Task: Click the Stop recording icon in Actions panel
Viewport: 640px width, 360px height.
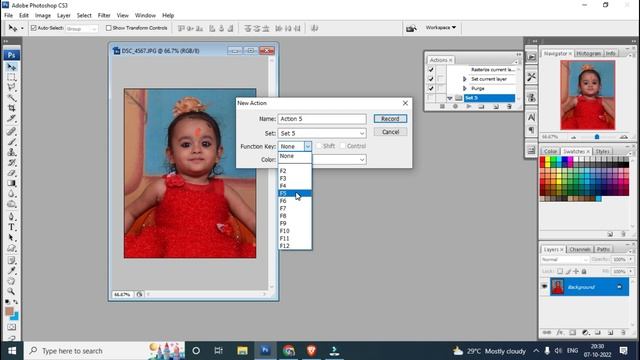Action: 442,107
